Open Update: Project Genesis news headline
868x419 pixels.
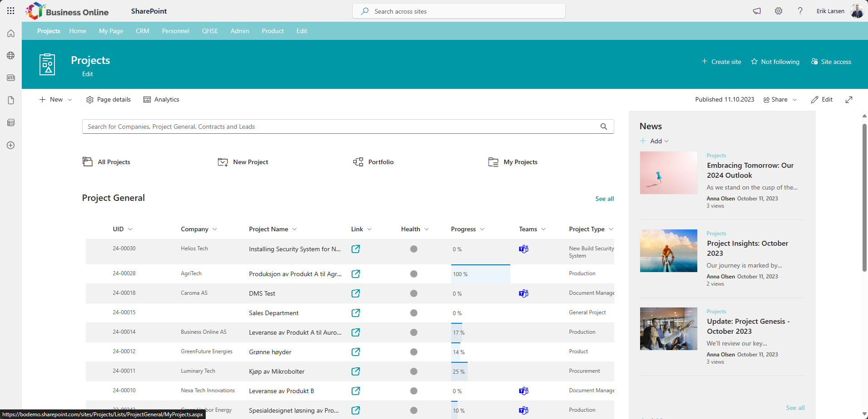pyautogui.click(x=748, y=326)
